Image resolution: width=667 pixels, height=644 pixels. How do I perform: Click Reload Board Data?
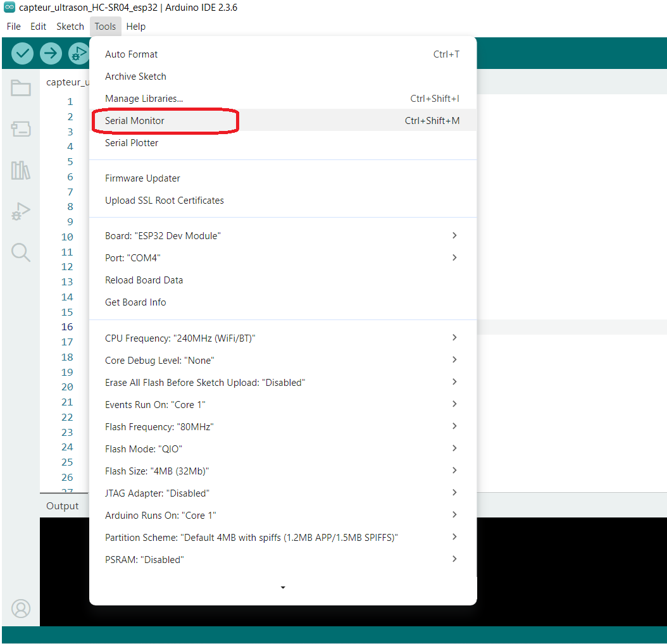[x=283, y=280]
